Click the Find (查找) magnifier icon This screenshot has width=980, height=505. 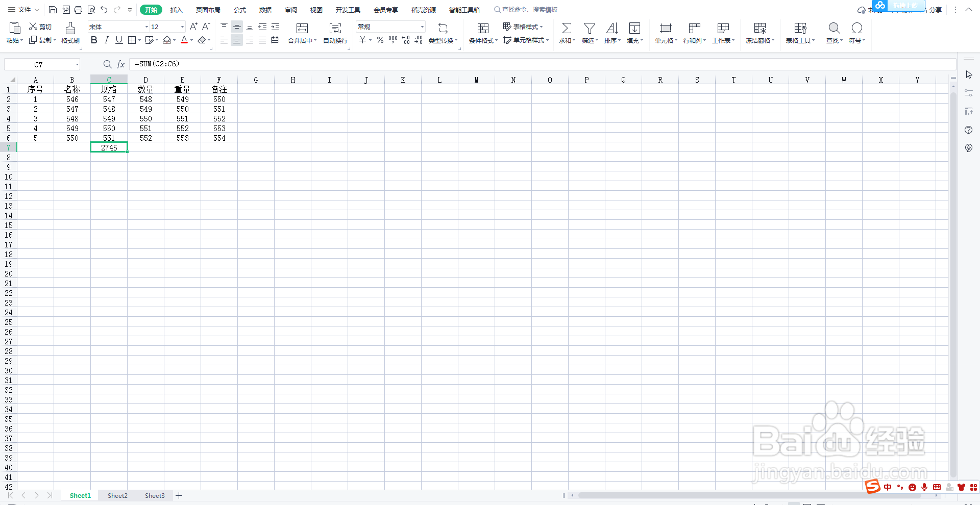(x=834, y=28)
